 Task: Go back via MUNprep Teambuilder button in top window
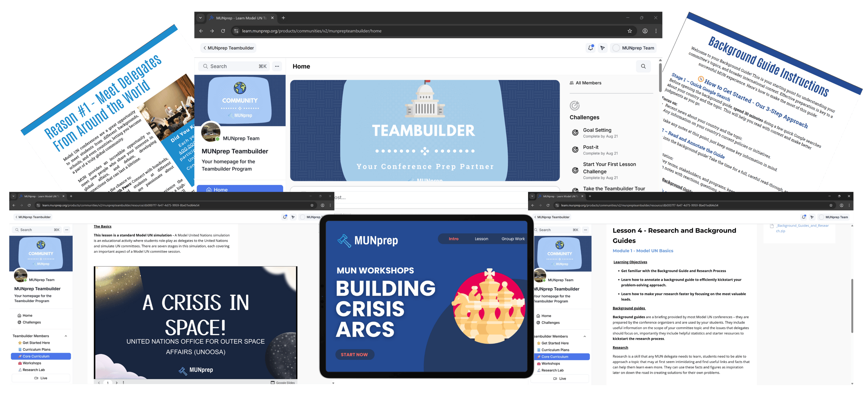(x=229, y=48)
